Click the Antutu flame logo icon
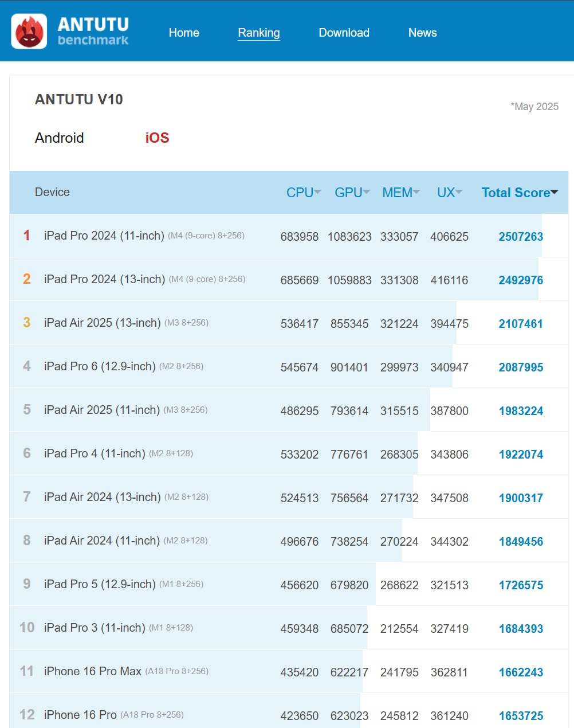 [29, 31]
